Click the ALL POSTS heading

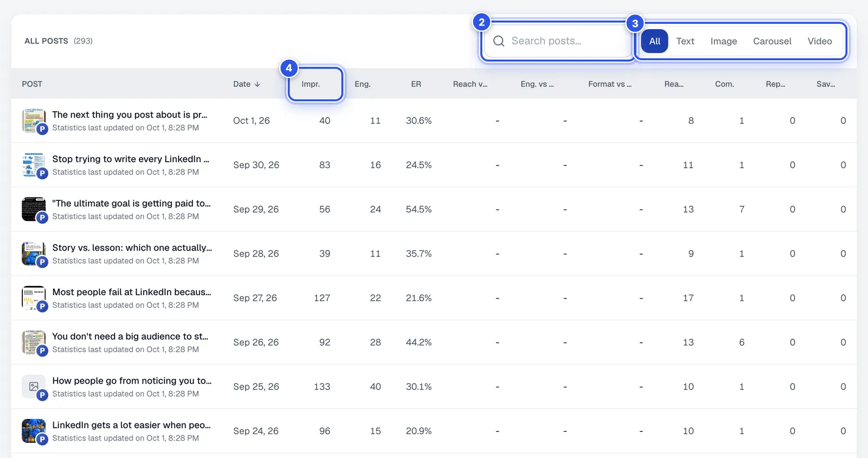pos(46,41)
